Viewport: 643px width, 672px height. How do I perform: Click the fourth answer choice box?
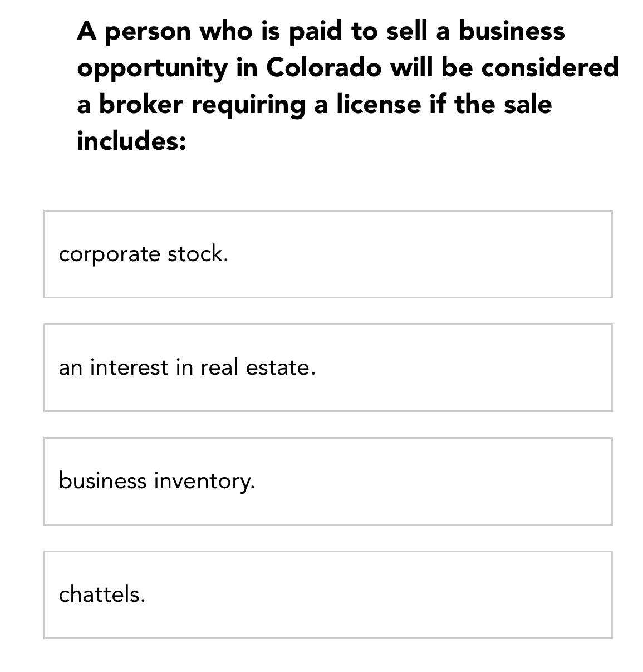pos(327,593)
